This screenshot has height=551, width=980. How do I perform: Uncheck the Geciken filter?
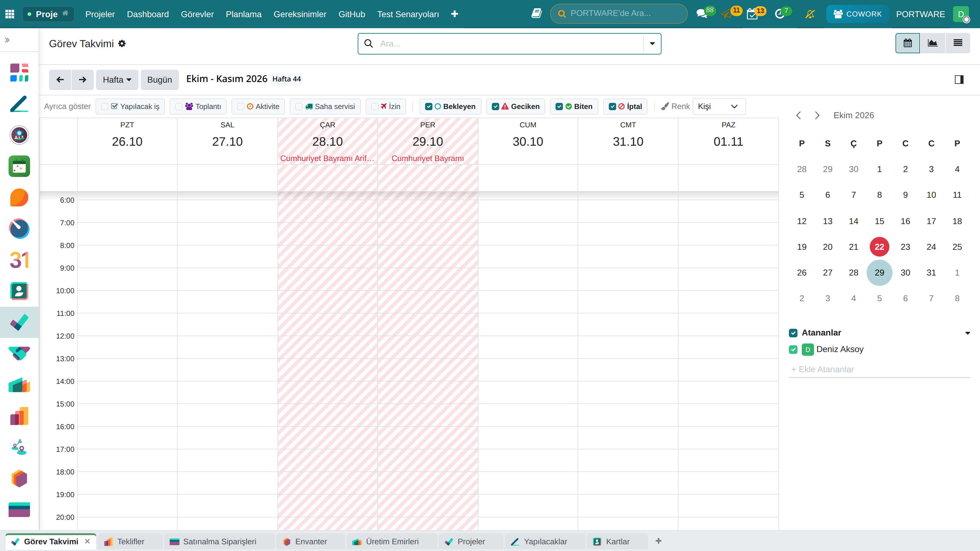pos(495,107)
